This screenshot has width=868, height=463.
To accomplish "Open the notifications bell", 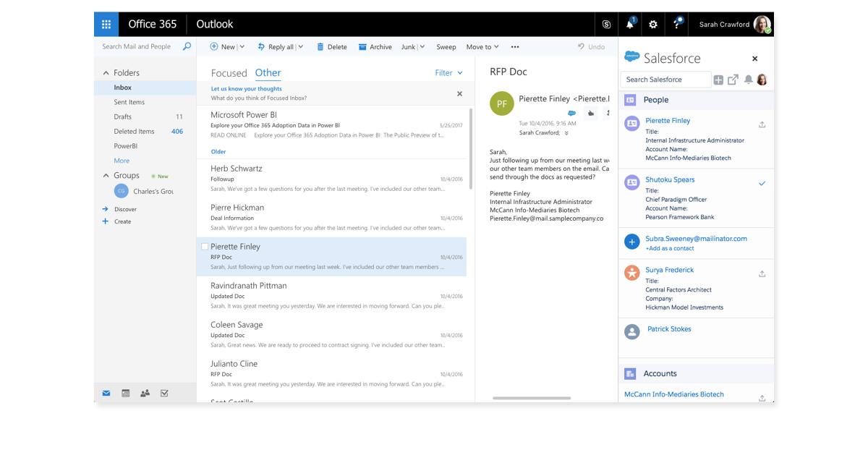I will (x=629, y=25).
